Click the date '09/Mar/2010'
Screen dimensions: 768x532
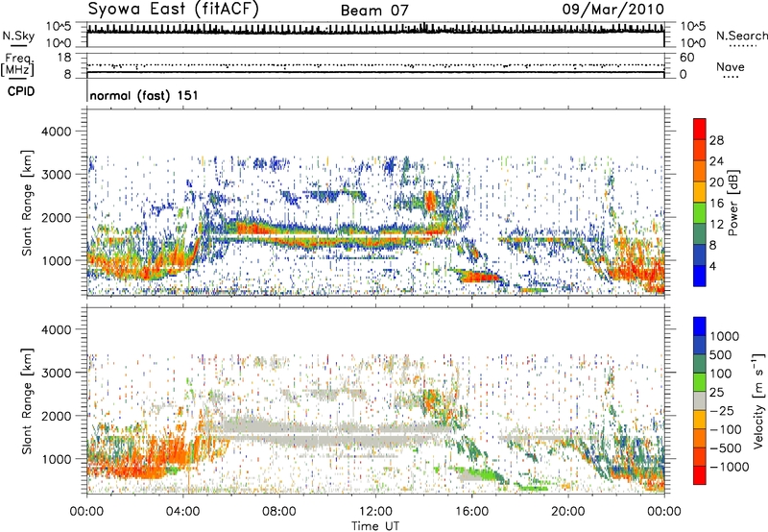click(613, 10)
